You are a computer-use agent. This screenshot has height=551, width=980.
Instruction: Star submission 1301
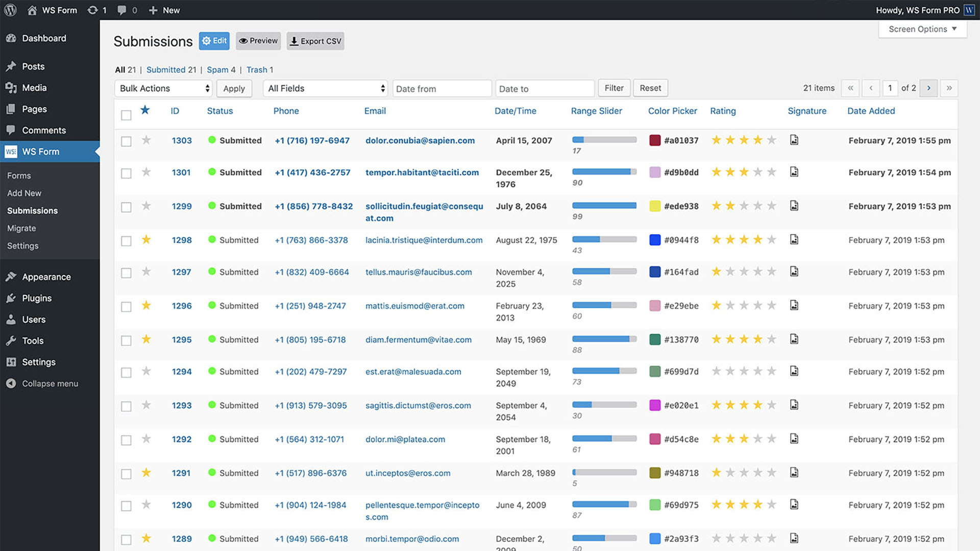pyautogui.click(x=146, y=172)
